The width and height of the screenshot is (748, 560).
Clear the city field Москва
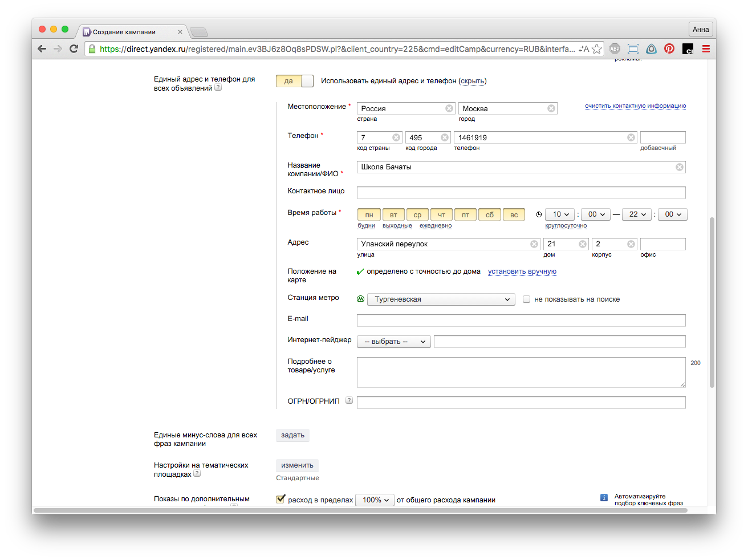(551, 108)
